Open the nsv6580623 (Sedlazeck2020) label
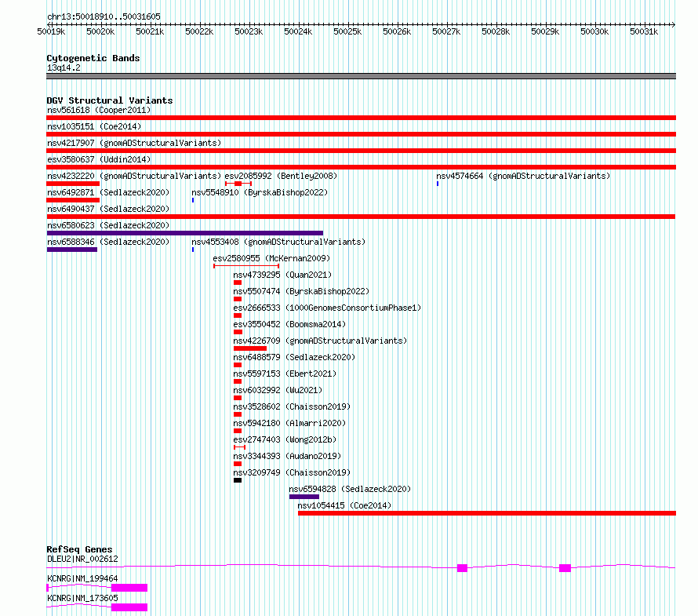Screen dimensions: 698x616 pyautogui.click(x=108, y=225)
